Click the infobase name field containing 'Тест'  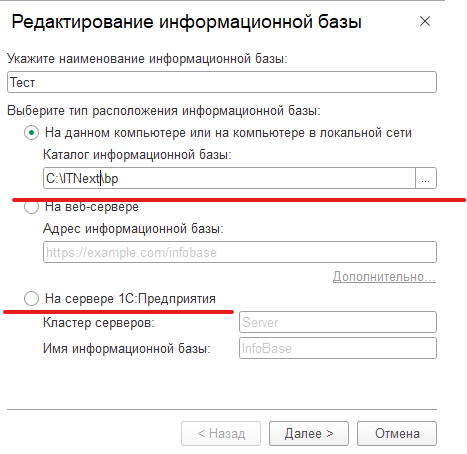click(x=222, y=82)
